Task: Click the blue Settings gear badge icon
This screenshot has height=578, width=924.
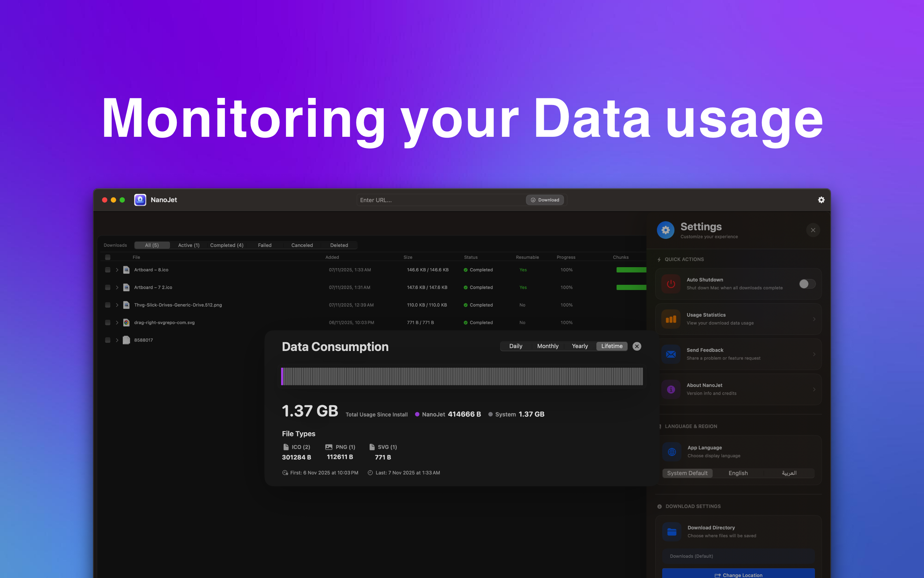Action: click(665, 230)
